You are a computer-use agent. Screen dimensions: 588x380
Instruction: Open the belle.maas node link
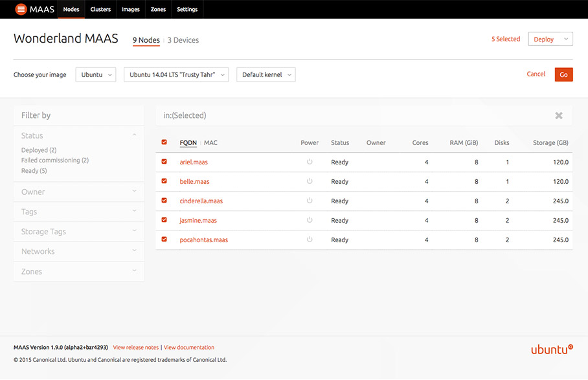195,182
